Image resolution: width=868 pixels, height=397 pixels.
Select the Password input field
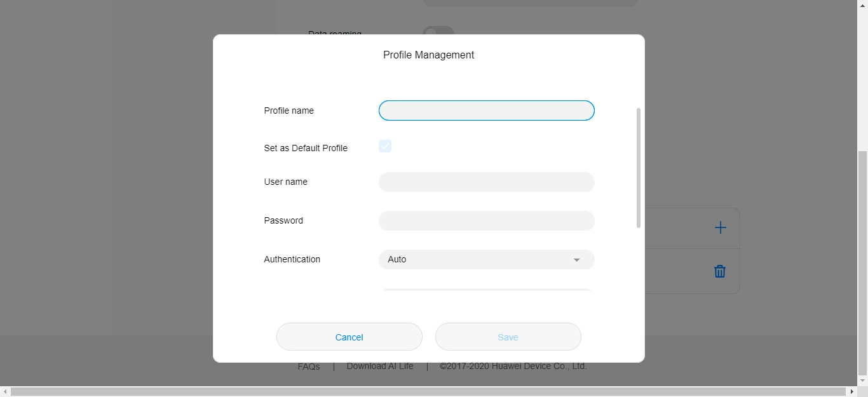point(486,221)
